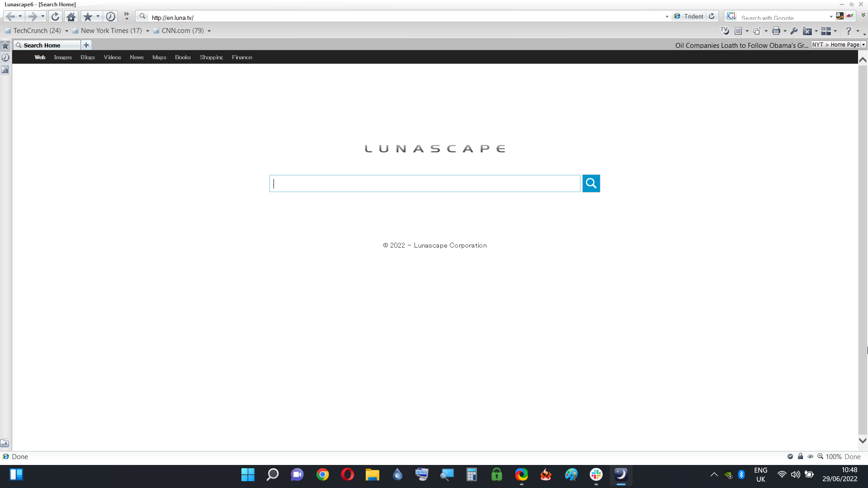Open the New York Times (17) feed
Viewport: 868px width, 488px height.
tap(107, 31)
